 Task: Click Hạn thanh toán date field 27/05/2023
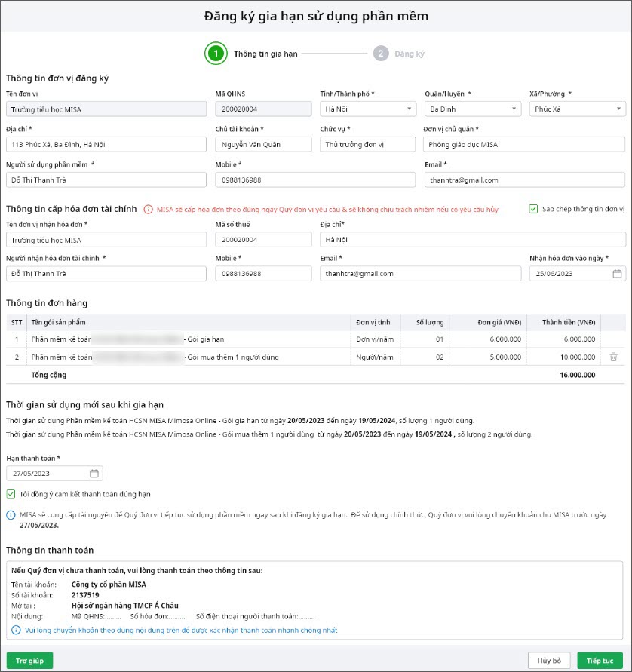[54, 473]
